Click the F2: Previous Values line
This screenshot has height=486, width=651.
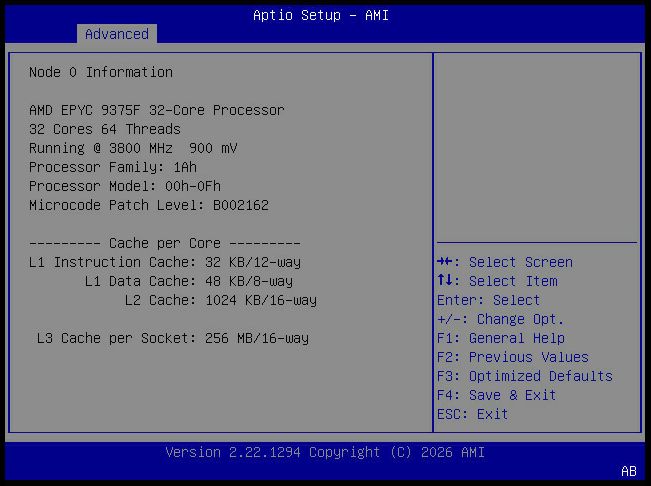tap(513, 357)
